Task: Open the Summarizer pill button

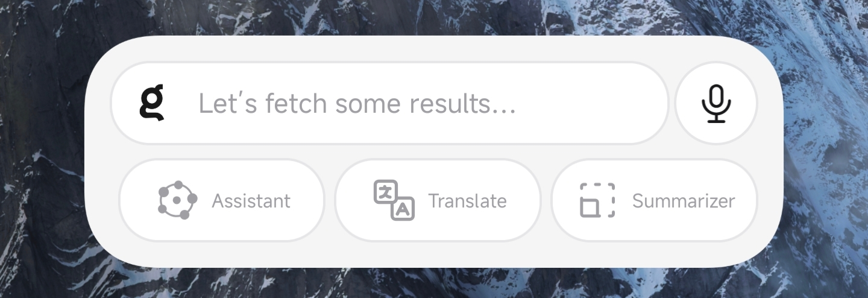Action: 654,200
